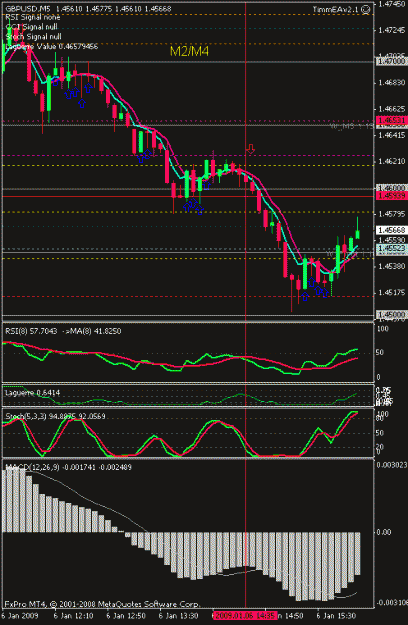Screen dimensions: 408x625
Task: Select the MACD(12,26,9) indicator label
Action: point(68,467)
